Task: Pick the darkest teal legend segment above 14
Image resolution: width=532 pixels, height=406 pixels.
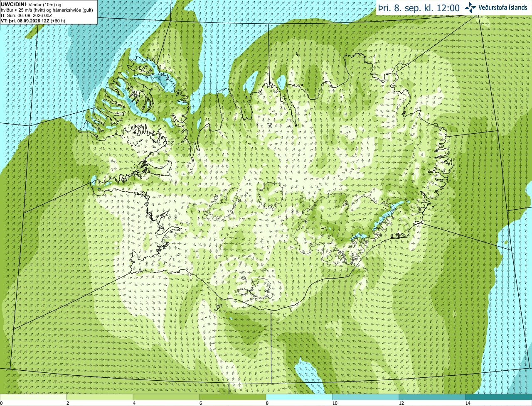Action: click(499, 397)
